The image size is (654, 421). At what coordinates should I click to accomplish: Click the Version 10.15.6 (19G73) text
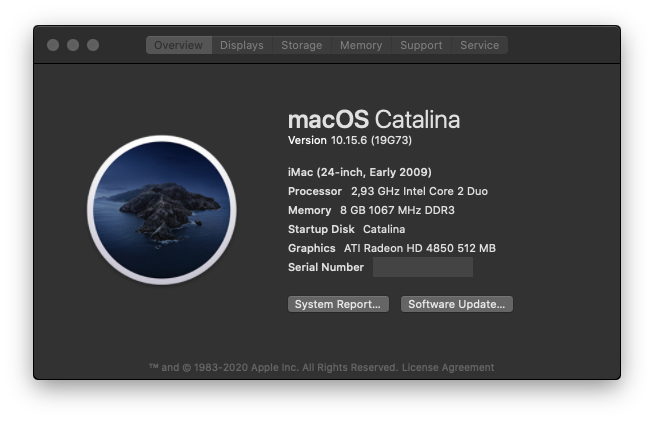click(350, 140)
